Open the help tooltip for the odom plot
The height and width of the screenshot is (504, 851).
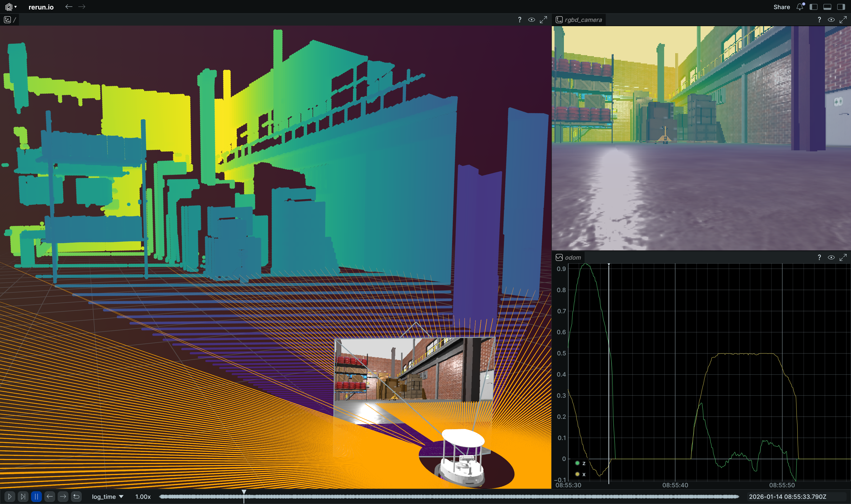820,257
